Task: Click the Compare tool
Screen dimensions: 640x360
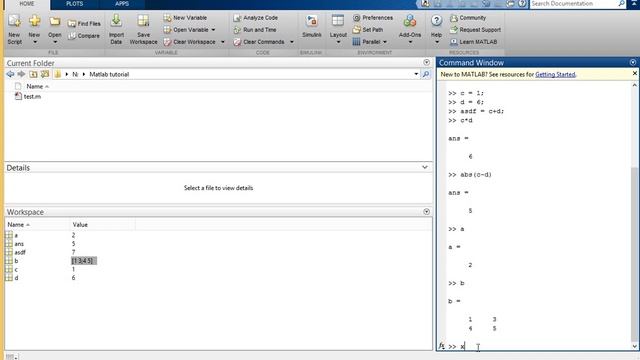Action: (x=84, y=36)
